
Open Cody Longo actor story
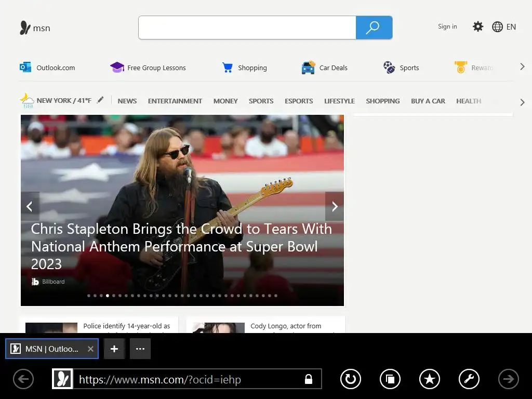[286, 326]
